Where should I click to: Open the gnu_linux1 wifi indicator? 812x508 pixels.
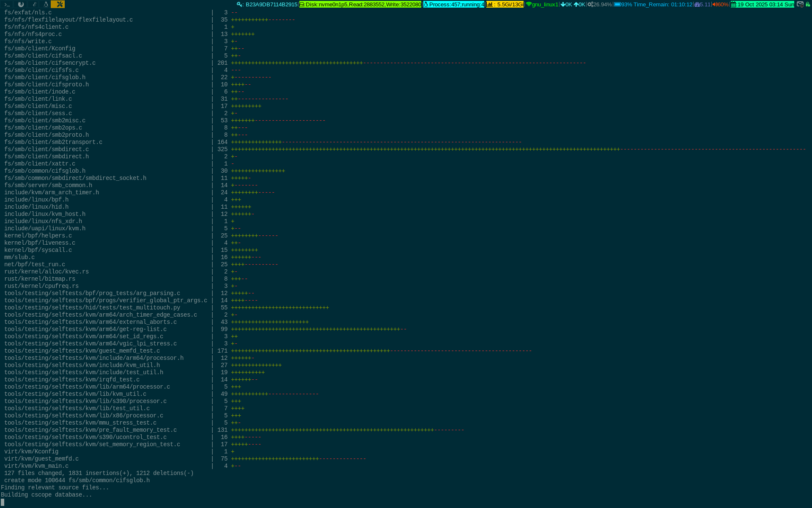[542, 4]
